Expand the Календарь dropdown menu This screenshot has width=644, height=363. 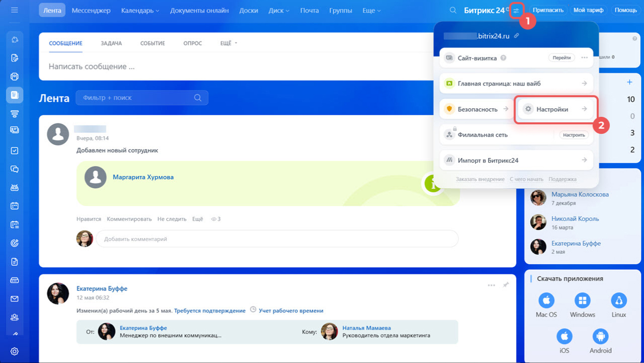140,11
